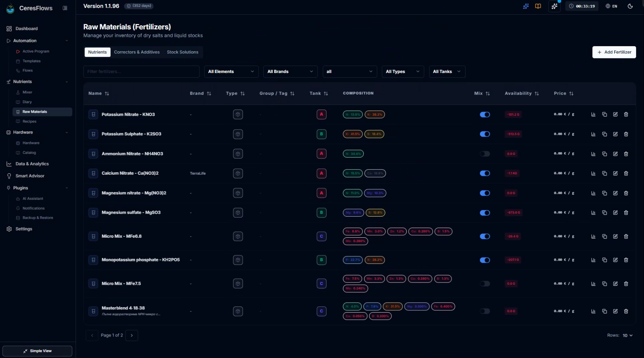
Task: Edit the Magnesium sulfate fertilizer
Action: pyautogui.click(x=615, y=213)
